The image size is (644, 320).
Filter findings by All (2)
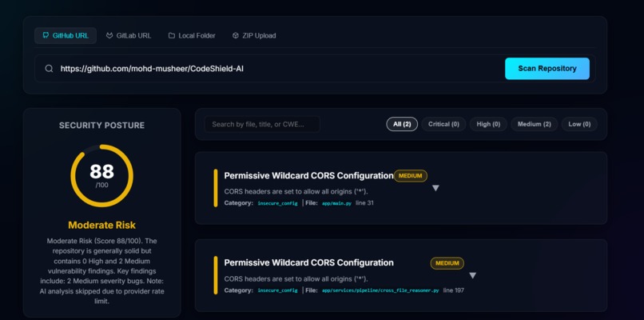click(402, 124)
